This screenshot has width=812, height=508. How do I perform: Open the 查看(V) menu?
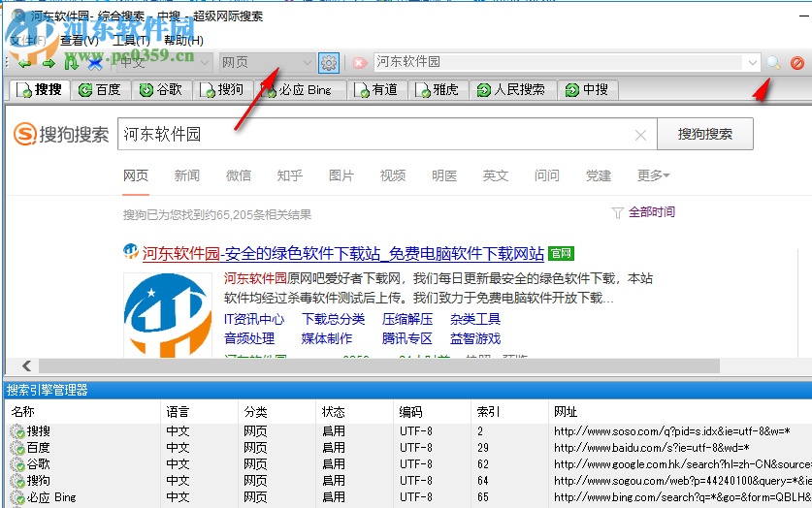click(x=79, y=41)
